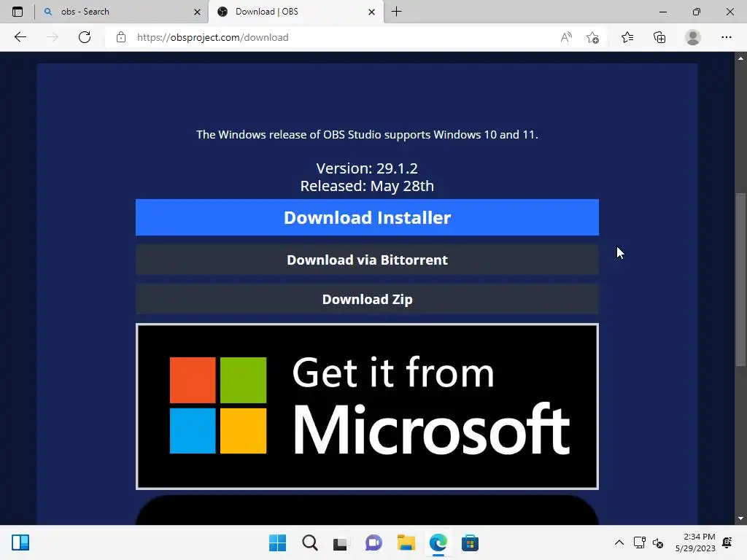The height and width of the screenshot is (560, 747).
Task: Click page scrollbar up arrow
Action: pyautogui.click(x=740, y=58)
